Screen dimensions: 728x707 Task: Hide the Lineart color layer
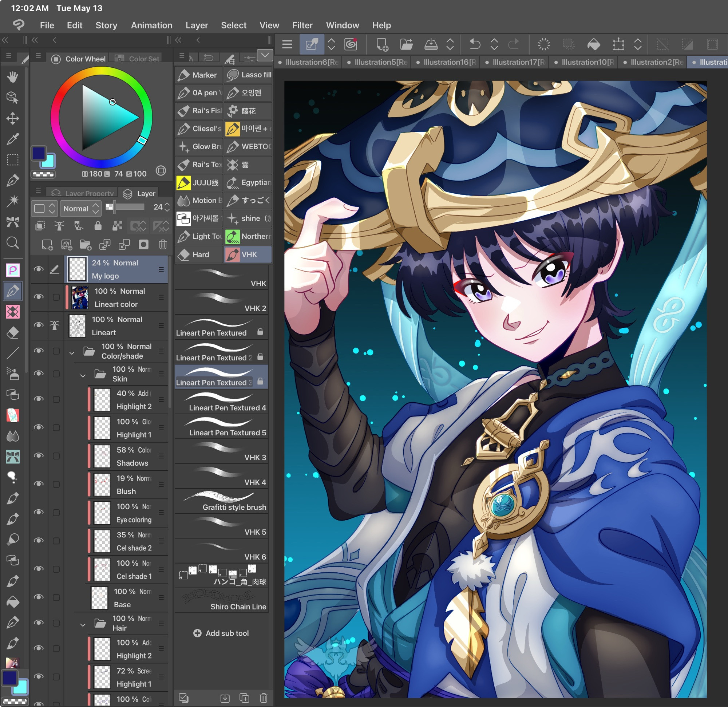39,296
